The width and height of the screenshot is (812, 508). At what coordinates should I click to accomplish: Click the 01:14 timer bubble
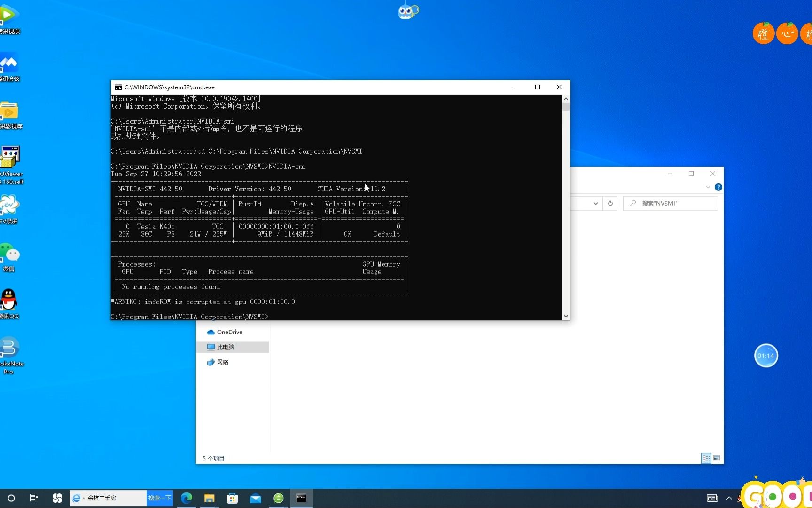pyautogui.click(x=766, y=356)
